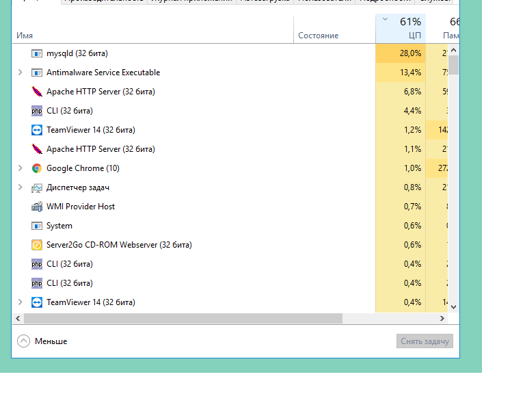Select the "System" process name text

click(59, 226)
